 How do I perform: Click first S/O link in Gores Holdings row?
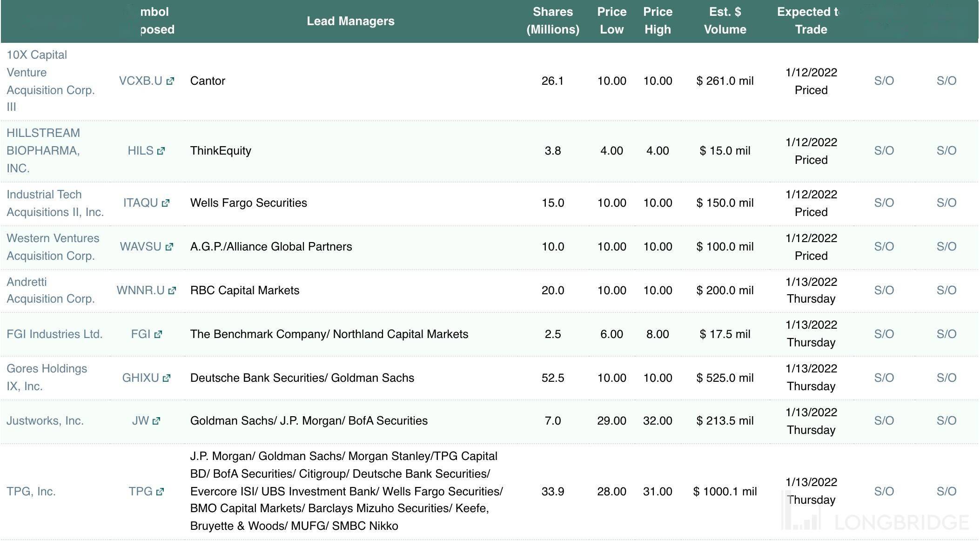[x=884, y=378]
